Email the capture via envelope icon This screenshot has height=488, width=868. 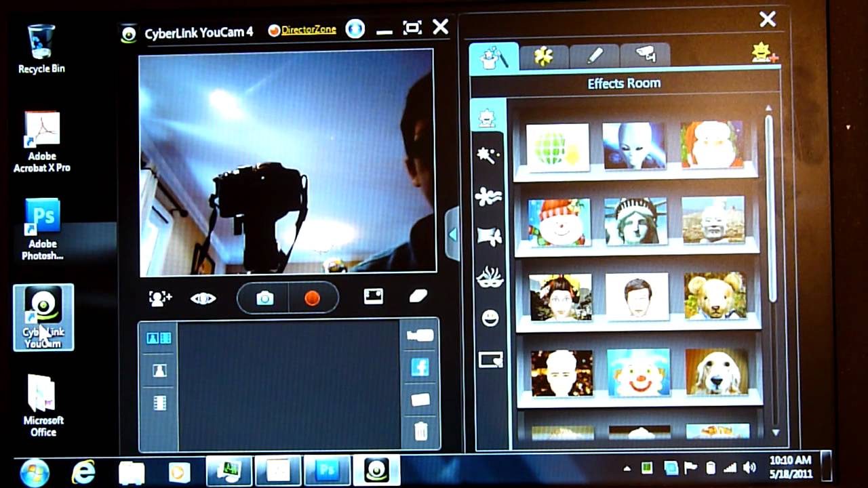[x=420, y=399]
